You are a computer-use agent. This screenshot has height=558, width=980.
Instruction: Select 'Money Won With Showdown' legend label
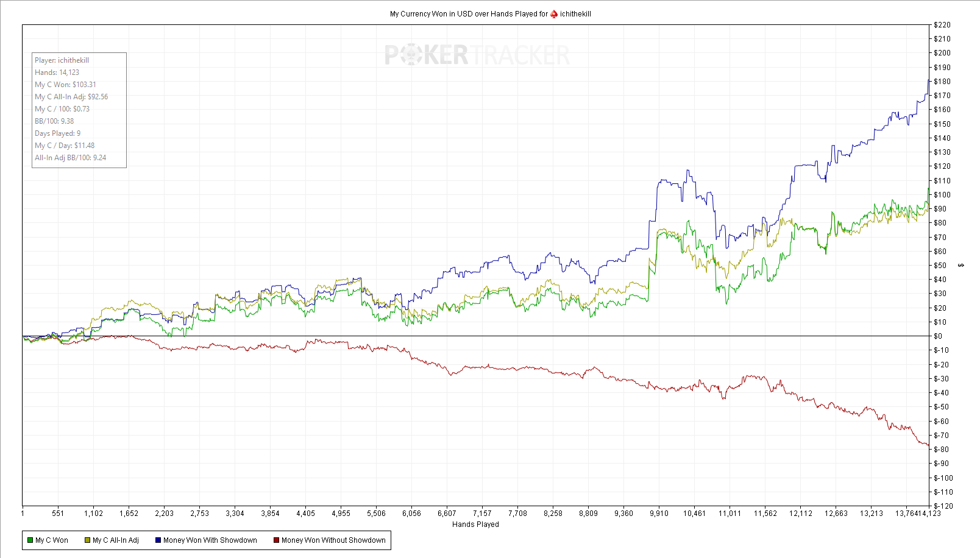pos(210,540)
